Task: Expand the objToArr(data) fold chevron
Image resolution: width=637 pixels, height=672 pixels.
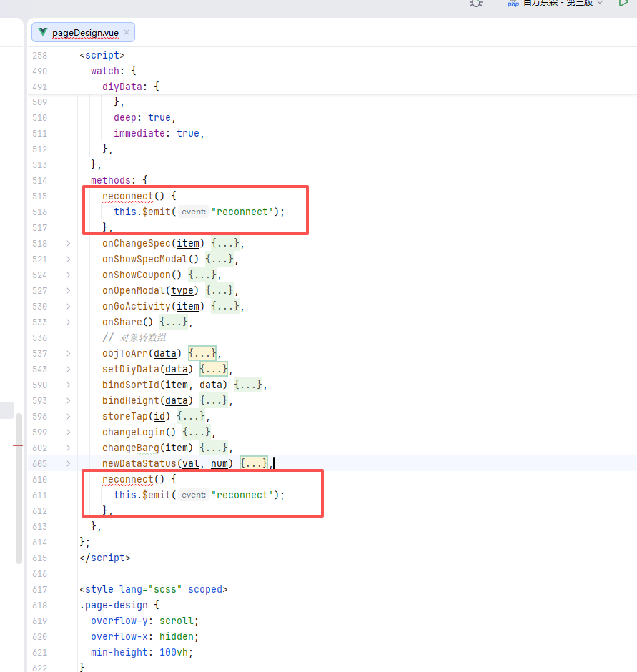Action: coord(68,354)
